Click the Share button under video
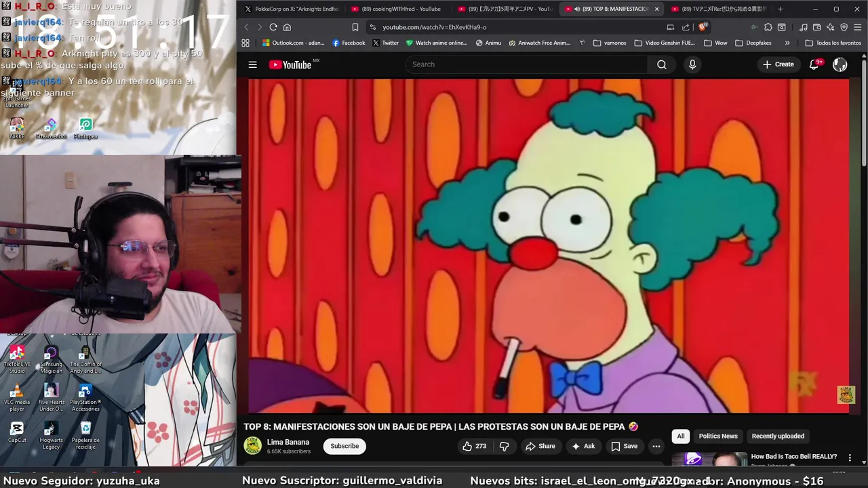 click(x=540, y=446)
